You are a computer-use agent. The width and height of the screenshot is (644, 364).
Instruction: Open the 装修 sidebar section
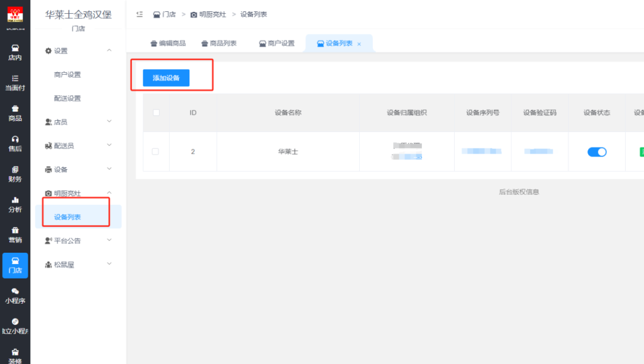point(15,356)
